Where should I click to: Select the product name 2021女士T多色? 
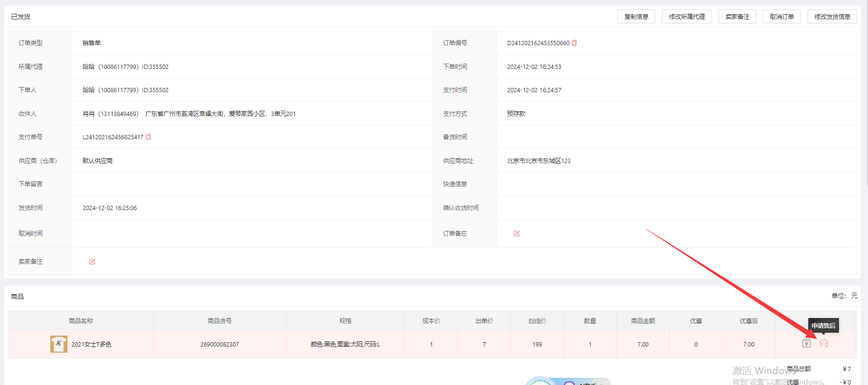pyautogui.click(x=91, y=344)
